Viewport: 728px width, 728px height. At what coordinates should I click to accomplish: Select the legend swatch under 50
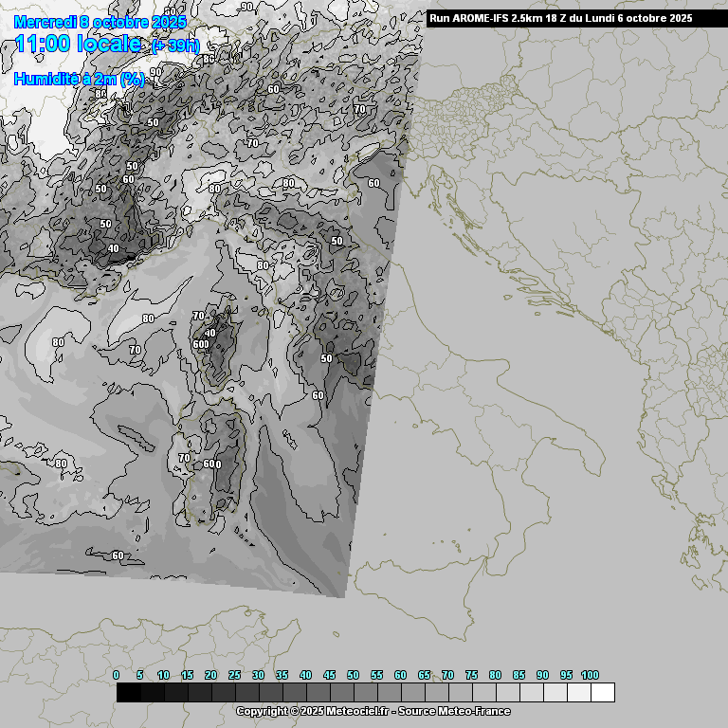(365, 693)
